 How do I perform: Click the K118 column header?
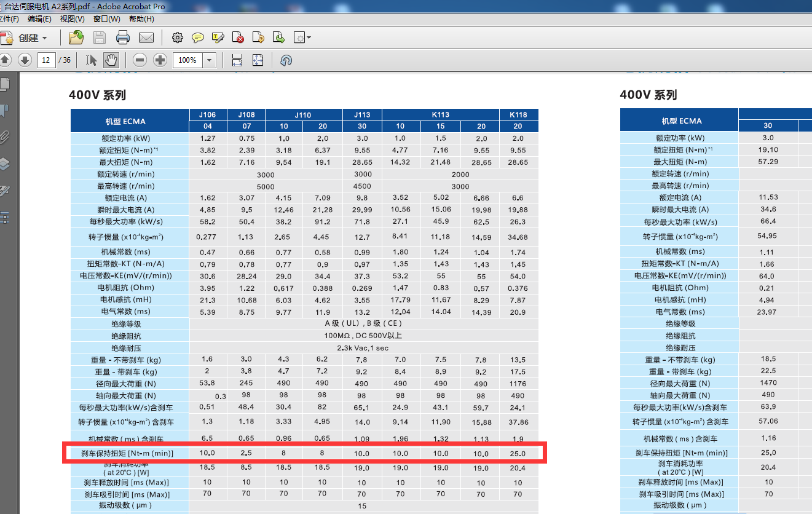click(518, 114)
